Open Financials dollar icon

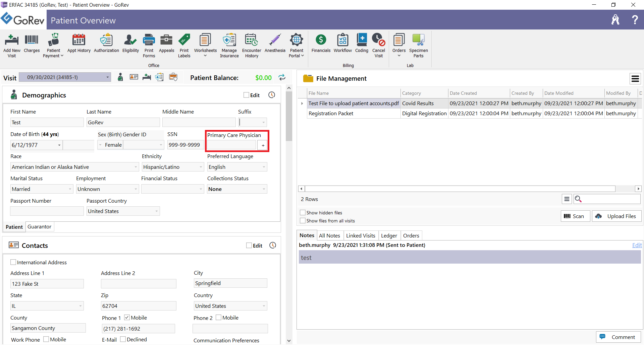coord(321,43)
